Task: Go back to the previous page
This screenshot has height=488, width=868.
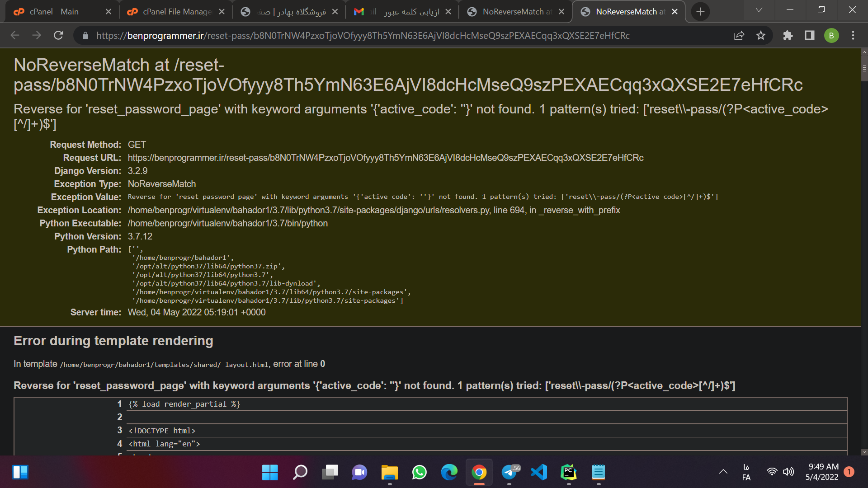Action: coord(15,35)
